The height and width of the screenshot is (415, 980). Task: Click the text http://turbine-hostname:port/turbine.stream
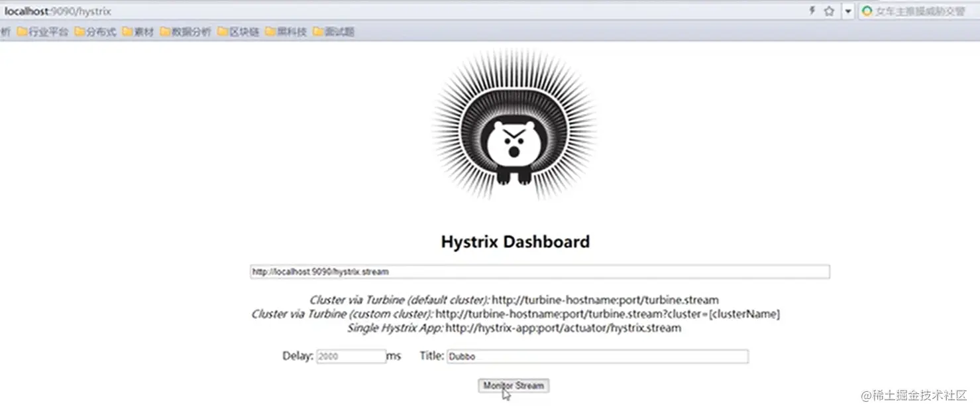[x=605, y=300]
